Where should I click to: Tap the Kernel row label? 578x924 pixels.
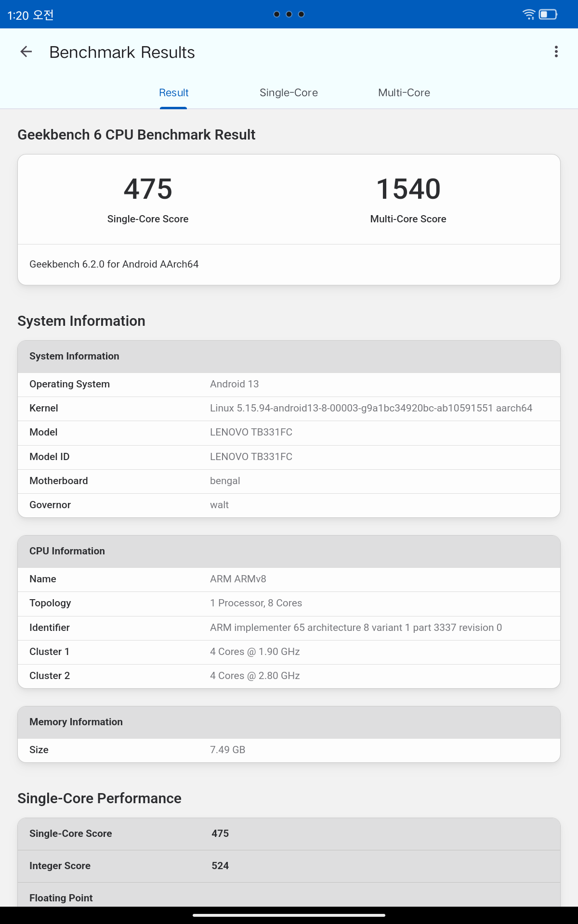pos(44,408)
